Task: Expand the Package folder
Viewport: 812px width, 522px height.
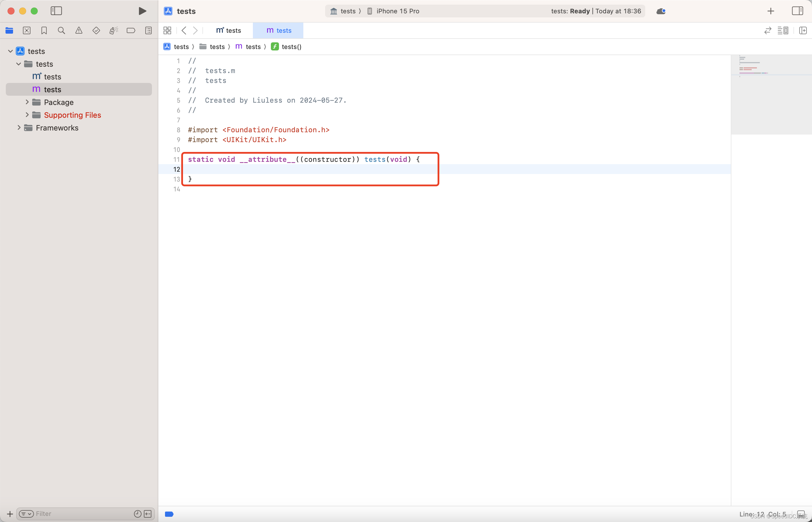Action: coord(27,102)
